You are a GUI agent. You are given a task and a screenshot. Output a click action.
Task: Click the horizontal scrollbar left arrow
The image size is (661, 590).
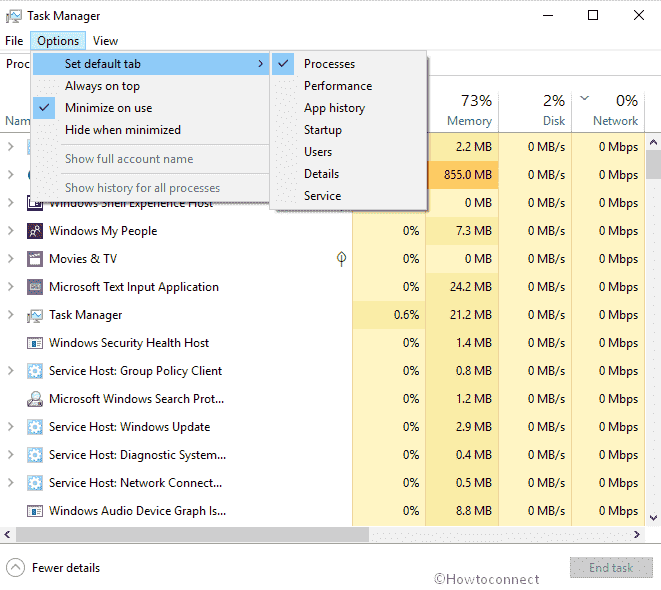pyautogui.click(x=7, y=535)
